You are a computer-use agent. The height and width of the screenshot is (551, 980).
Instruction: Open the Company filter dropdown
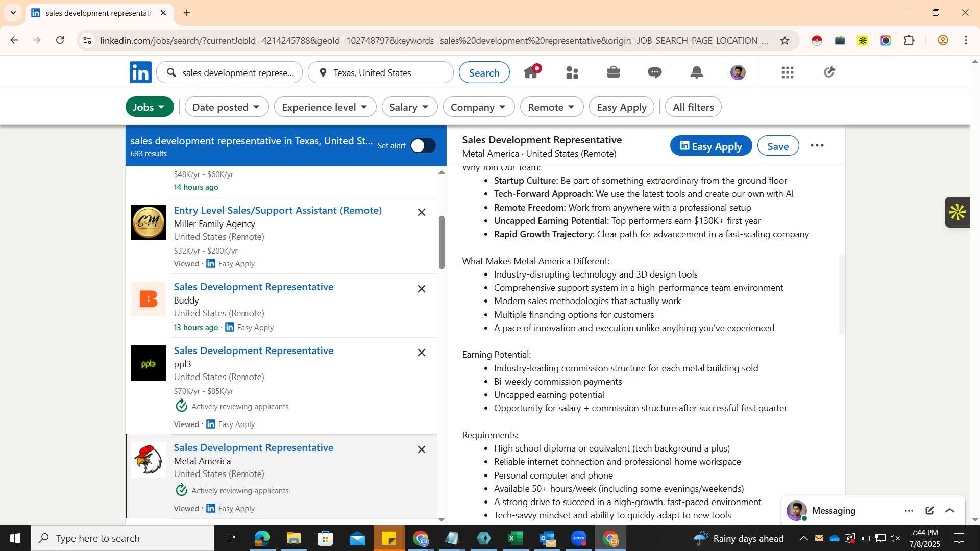tap(479, 107)
